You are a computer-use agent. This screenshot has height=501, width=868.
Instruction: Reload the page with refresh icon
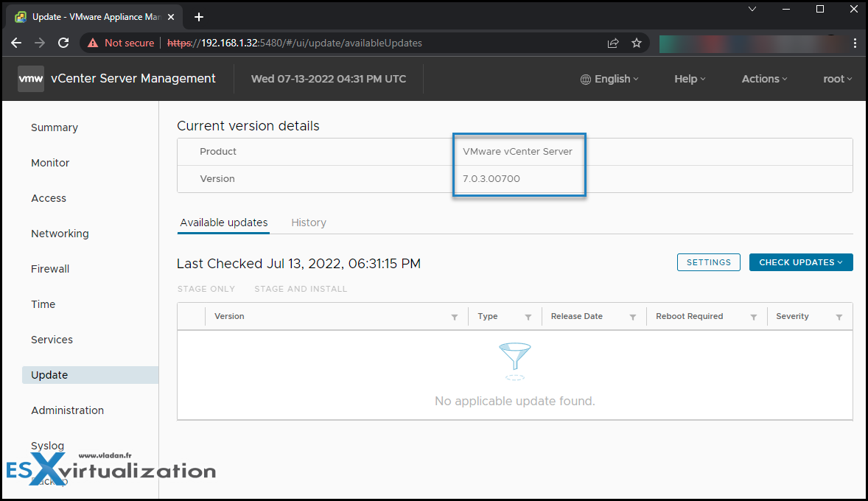tap(63, 43)
